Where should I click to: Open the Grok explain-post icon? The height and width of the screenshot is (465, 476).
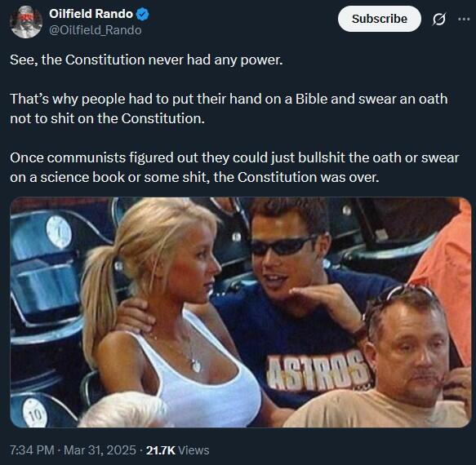(438, 19)
